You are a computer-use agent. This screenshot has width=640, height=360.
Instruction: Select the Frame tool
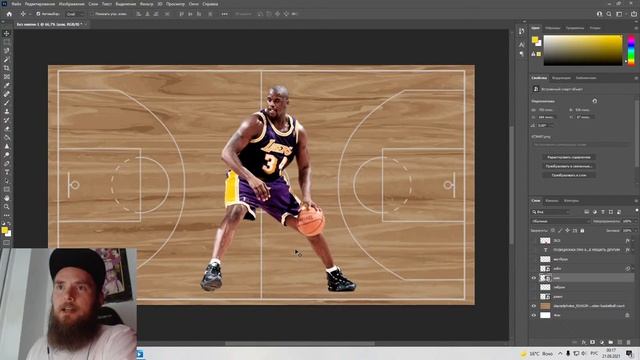7,77
